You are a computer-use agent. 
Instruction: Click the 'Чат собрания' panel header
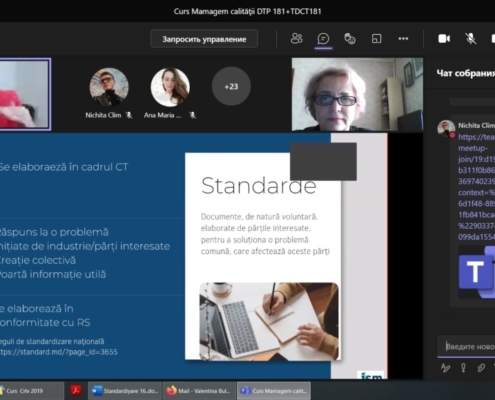(x=466, y=73)
